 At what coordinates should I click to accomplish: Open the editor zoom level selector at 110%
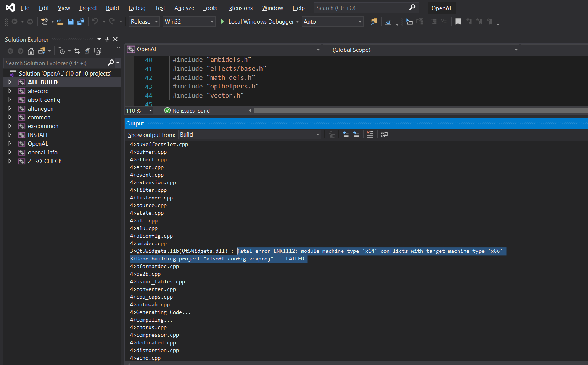(x=138, y=111)
